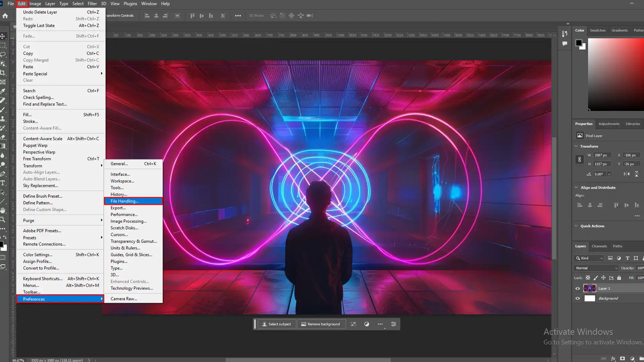Choose Keyboard Shortcuts from Edit menu
Image resolution: width=644 pixels, height=362 pixels.
tap(61, 279)
